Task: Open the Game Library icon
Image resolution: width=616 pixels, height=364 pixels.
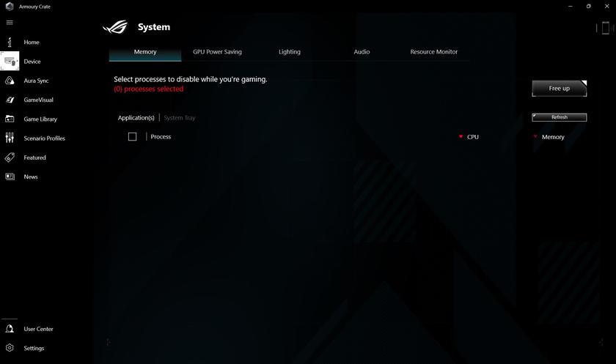Action: click(x=10, y=119)
